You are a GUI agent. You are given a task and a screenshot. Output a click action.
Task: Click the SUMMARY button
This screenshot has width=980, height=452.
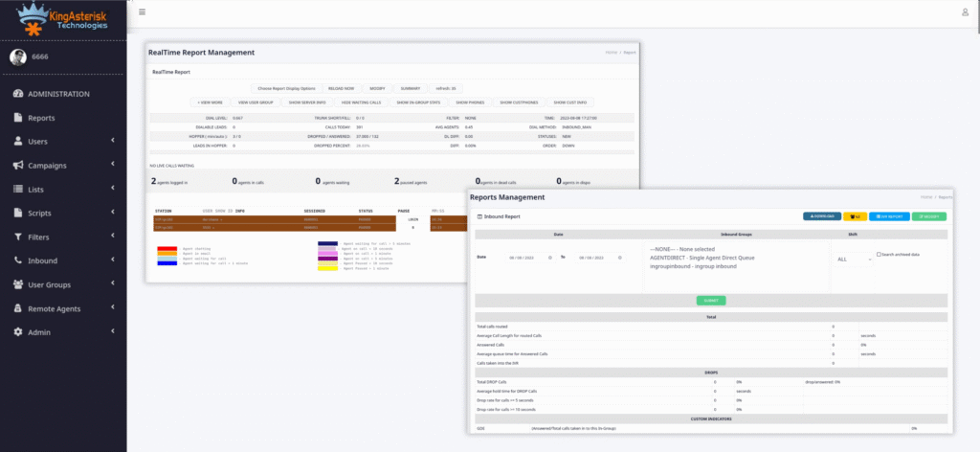pos(410,89)
